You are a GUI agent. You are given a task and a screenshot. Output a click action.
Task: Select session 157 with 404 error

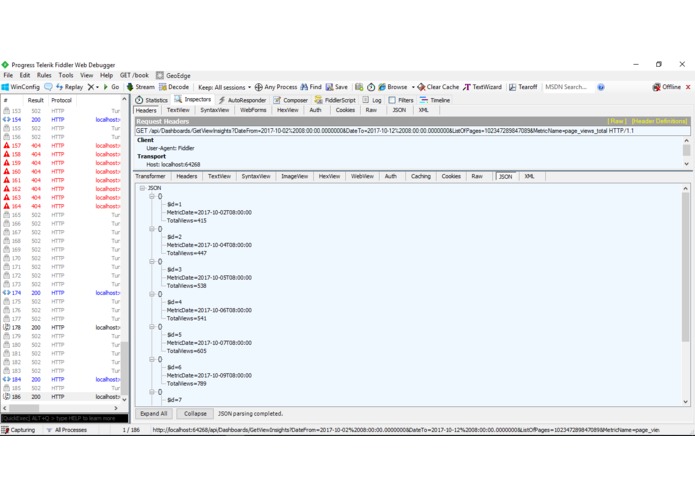61,145
